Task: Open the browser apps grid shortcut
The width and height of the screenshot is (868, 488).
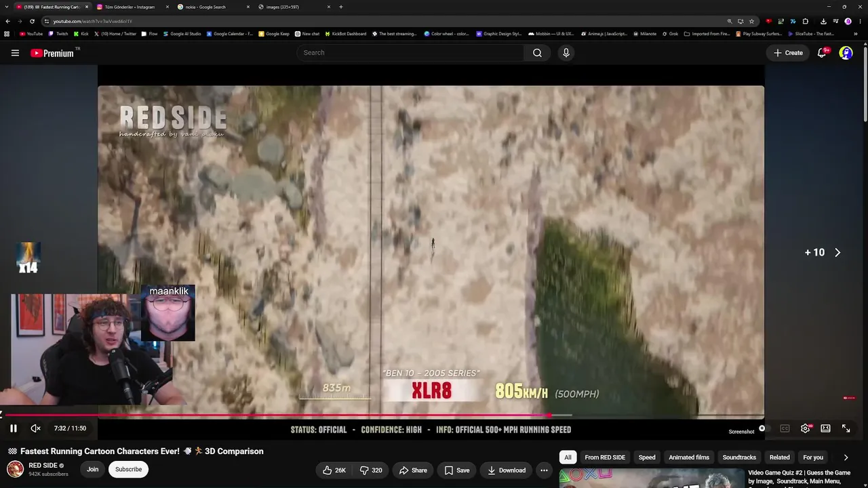Action: click(x=7, y=34)
